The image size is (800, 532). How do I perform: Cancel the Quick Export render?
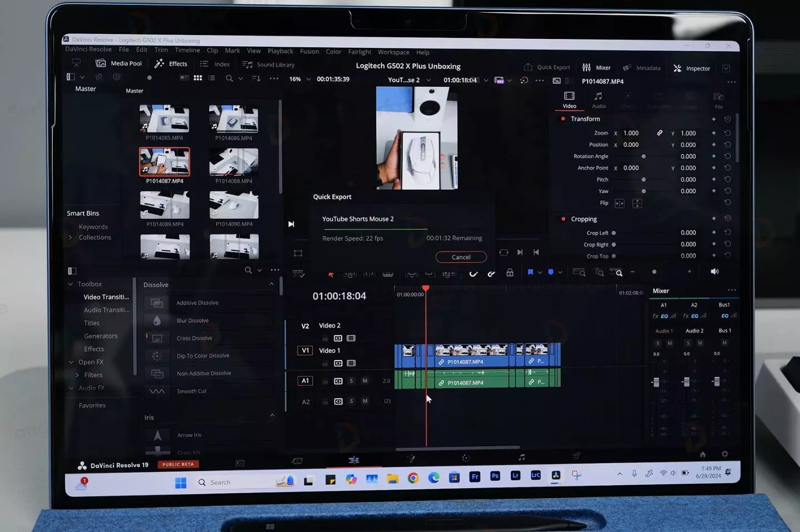click(461, 257)
